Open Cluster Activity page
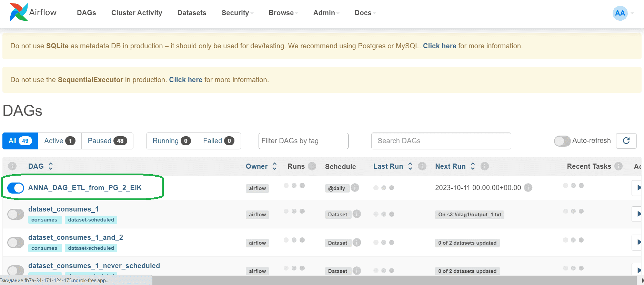The height and width of the screenshot is (285, 644). coord(137,13)
